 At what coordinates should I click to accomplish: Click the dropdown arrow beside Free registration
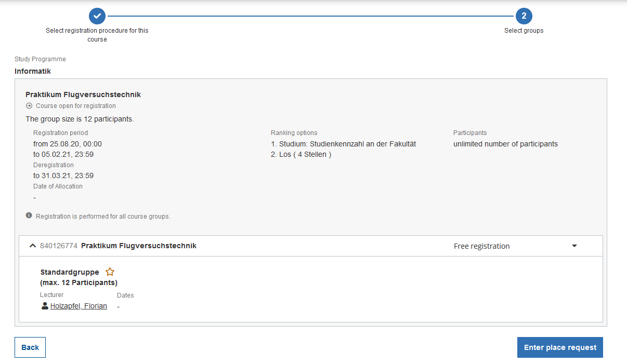574,246
